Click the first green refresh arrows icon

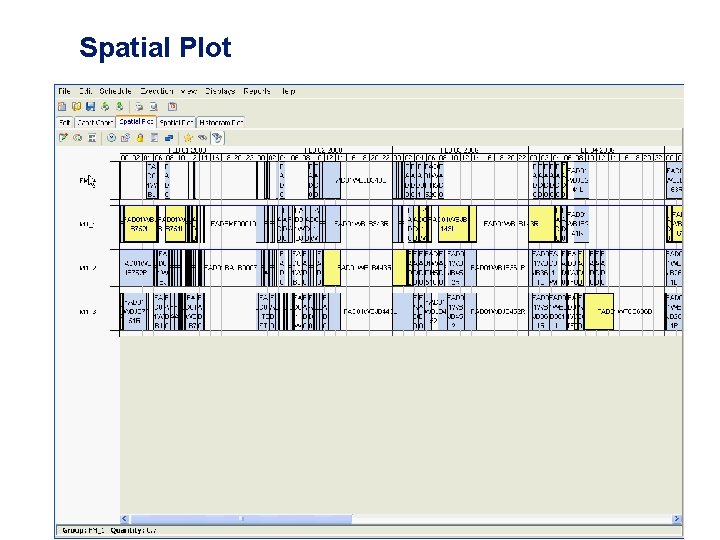click(105, 107)
